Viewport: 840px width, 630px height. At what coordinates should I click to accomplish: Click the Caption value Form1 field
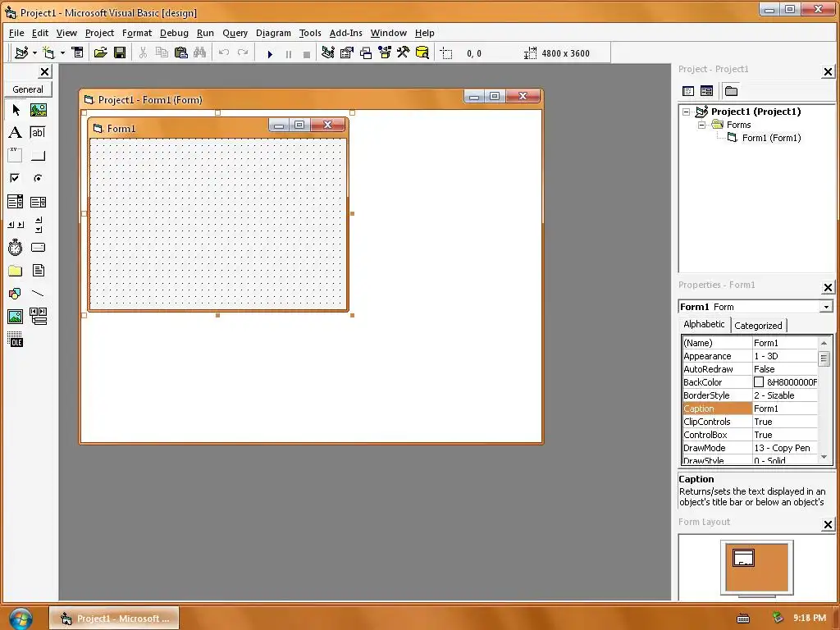point(785,409)
